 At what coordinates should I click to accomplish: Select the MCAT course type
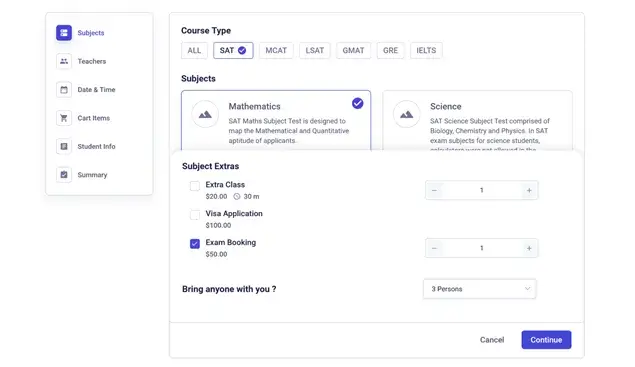click(276, 51)
